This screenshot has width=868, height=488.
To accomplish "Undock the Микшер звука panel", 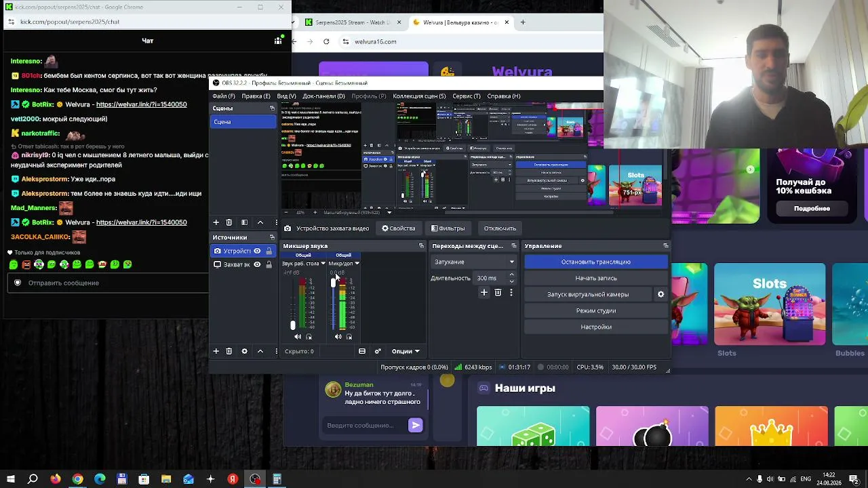I will (421, 246).
